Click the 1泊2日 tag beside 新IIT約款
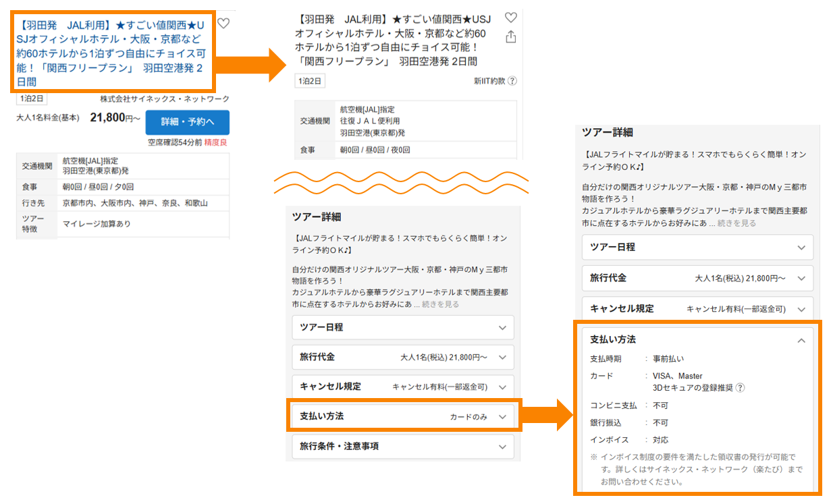This screenshot has width=831, height=504. 310,81
